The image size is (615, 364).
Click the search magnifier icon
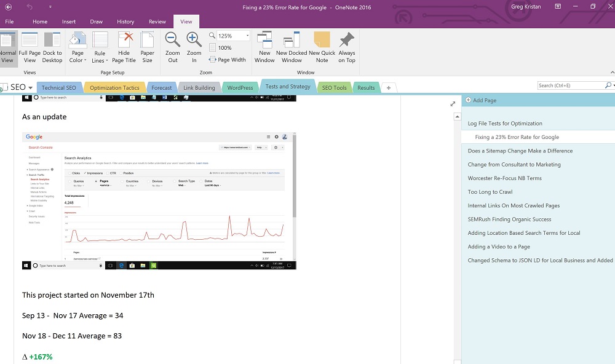608,85
